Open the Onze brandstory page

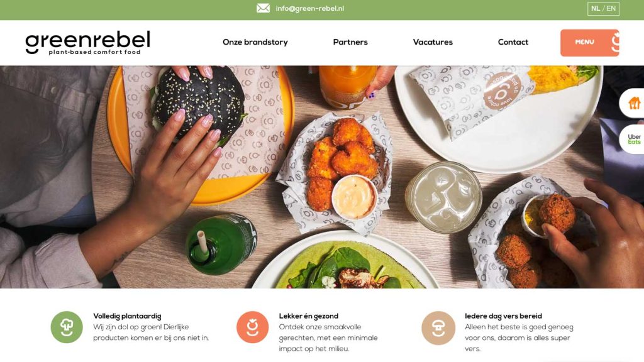[255, 42]
